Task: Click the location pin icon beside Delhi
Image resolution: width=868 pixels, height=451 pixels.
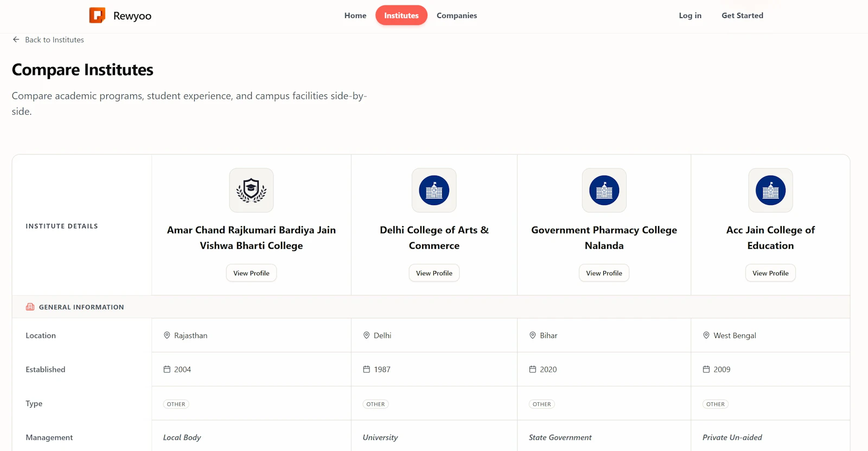Action: [x=367, y=336]
